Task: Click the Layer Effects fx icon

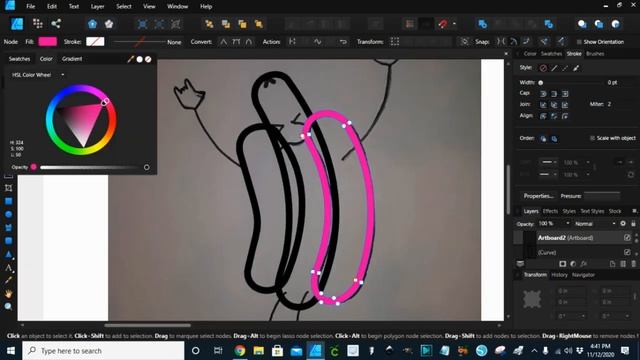Action: (x=584, y=264)
